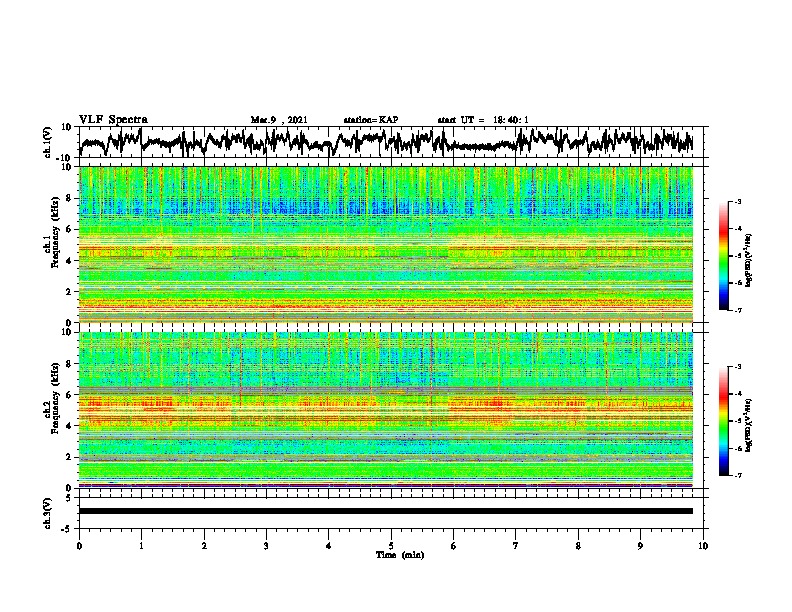
Task: Click time axis tick label "6"
Action: (454, 546)
